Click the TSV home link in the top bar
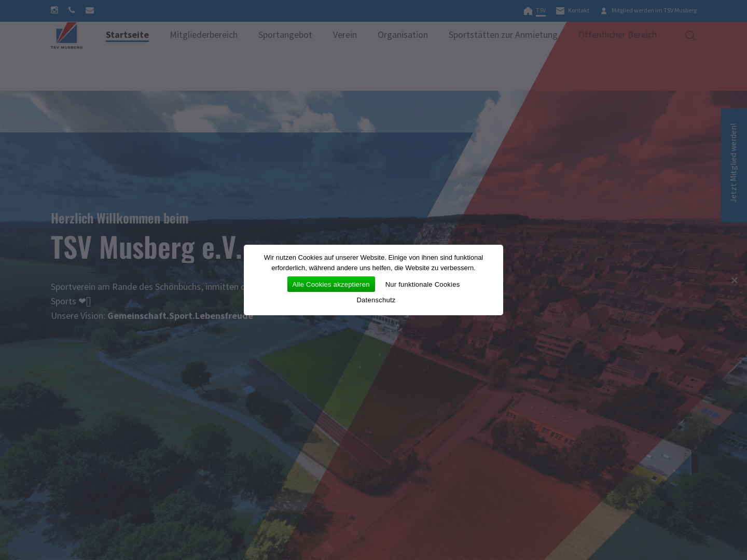The height and width of the screenshot is (560, 747). tap(535, 10)
